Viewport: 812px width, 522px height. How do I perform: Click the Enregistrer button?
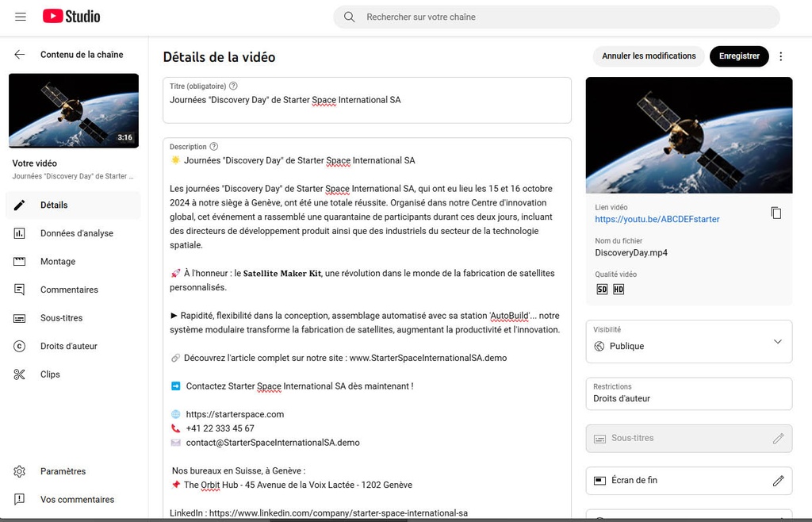(739, 56)
